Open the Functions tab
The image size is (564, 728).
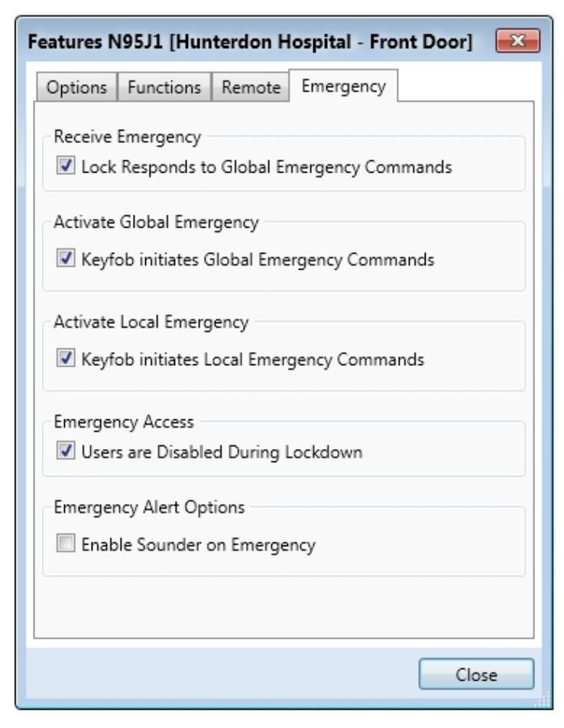(x=164, y=87)
